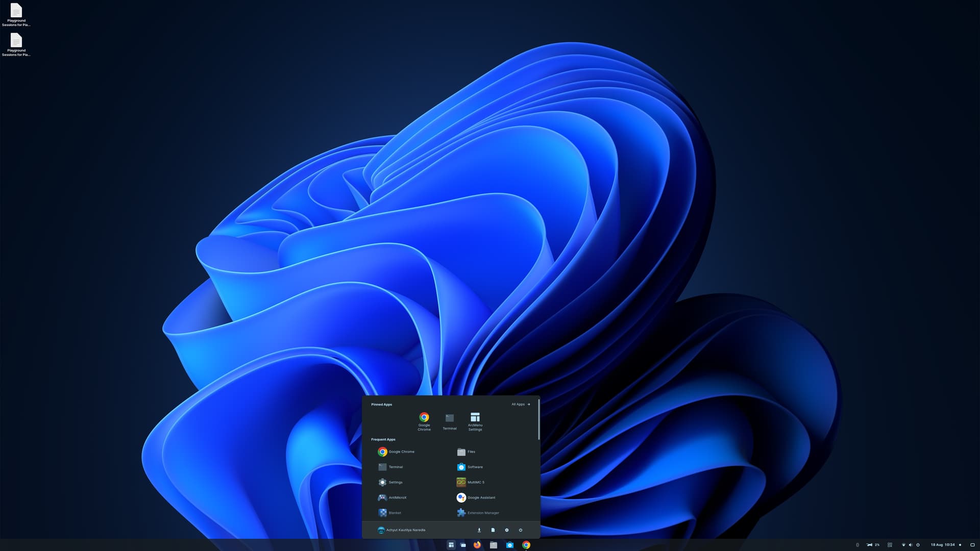Screen dimensions: 980x551
Task: Click 2% usage readout in tray
Action: click(877, 545)
